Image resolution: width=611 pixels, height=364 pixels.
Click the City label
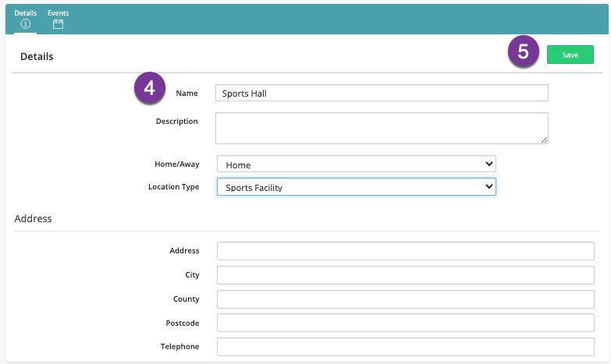coord(192,275)
